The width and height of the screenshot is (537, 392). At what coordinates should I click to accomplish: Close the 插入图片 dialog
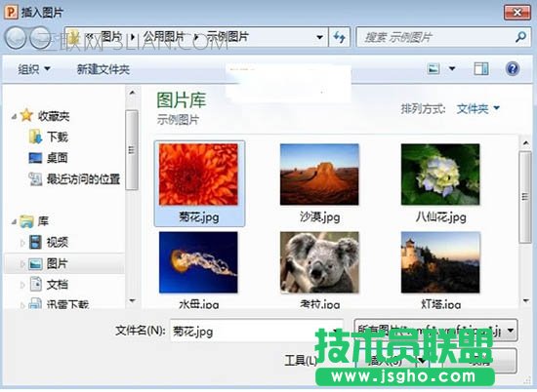[517, 13]
